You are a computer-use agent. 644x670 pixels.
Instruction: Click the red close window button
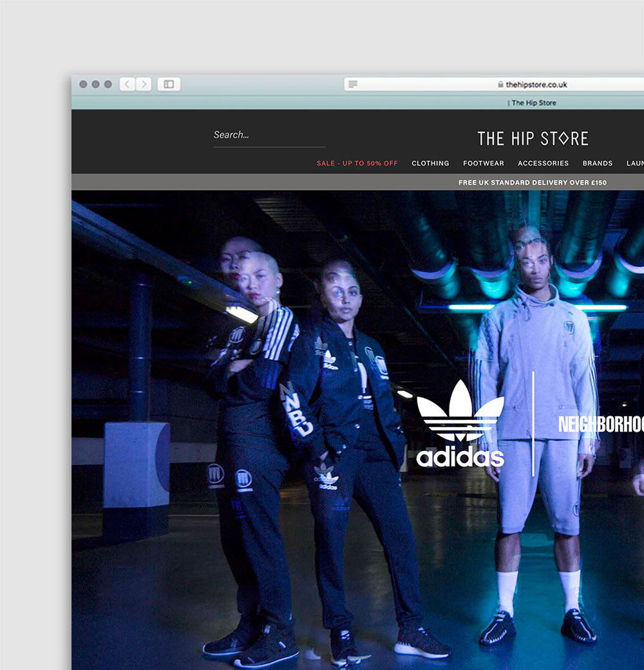tap(83, 84)
